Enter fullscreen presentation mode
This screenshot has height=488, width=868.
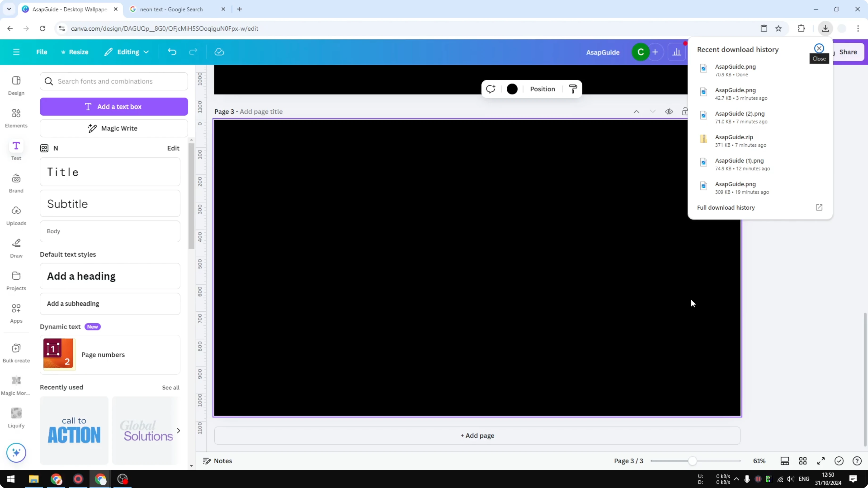[821, 461]
